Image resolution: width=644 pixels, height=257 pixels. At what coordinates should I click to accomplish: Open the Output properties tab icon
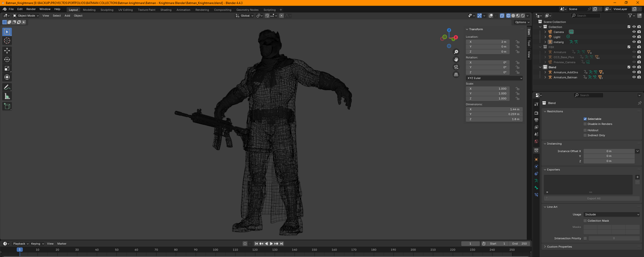point(536,120)
